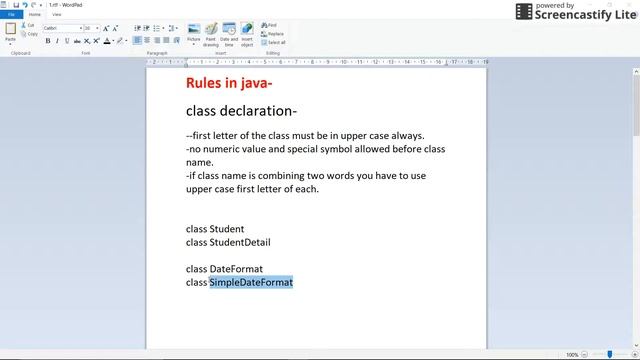The image size is (640, 360).
Task: Click the Cut scissors button
Action: [28, 25]
